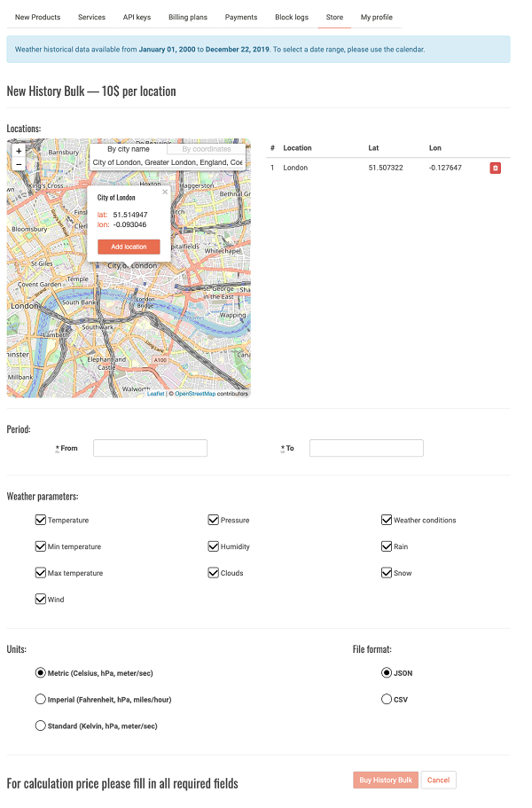Screen dimensions: 532x808
Task: Click Cancel button
Action: click(x=438, y=781)
